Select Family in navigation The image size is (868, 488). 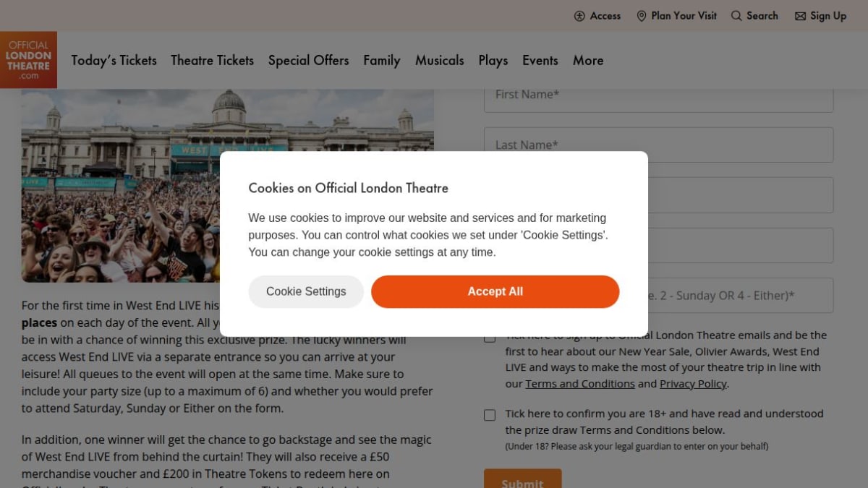pos(381,61)
